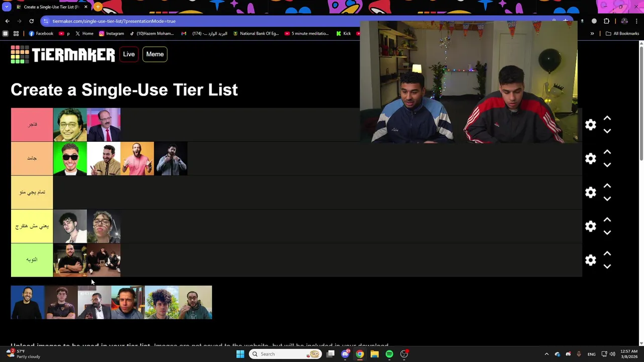Image resolution: width=644 pixels, height=362 pixels.
Task: Select the three people sitting thumbnail in green tier
Action: point(104,260)
